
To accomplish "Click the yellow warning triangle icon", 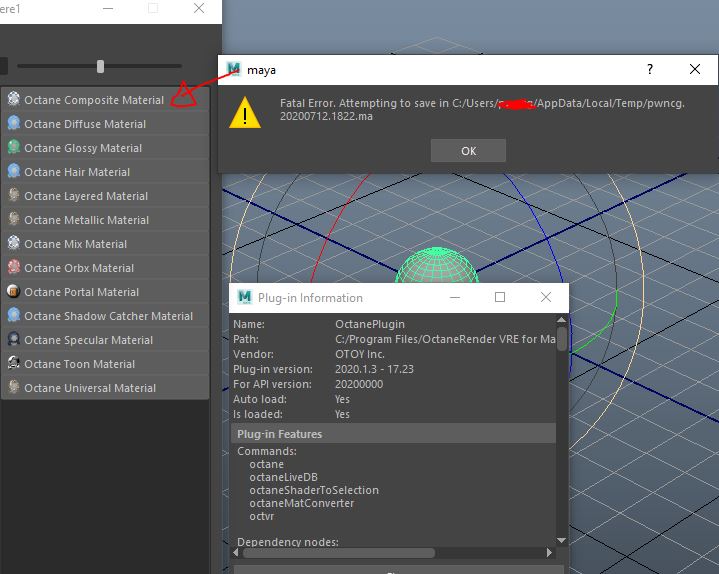I will pos(245,113).
